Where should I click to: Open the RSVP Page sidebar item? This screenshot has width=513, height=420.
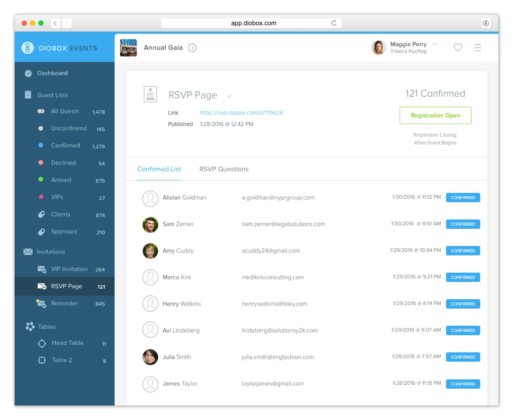64,286
